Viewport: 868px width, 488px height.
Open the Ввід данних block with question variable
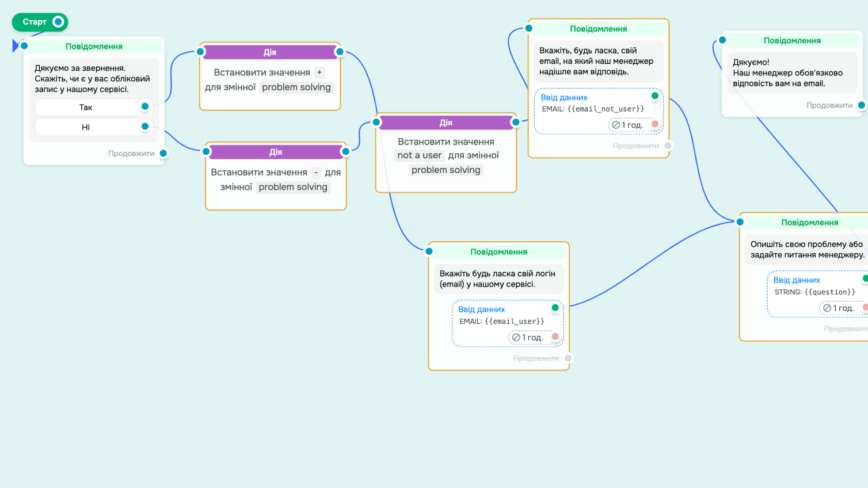818,294
